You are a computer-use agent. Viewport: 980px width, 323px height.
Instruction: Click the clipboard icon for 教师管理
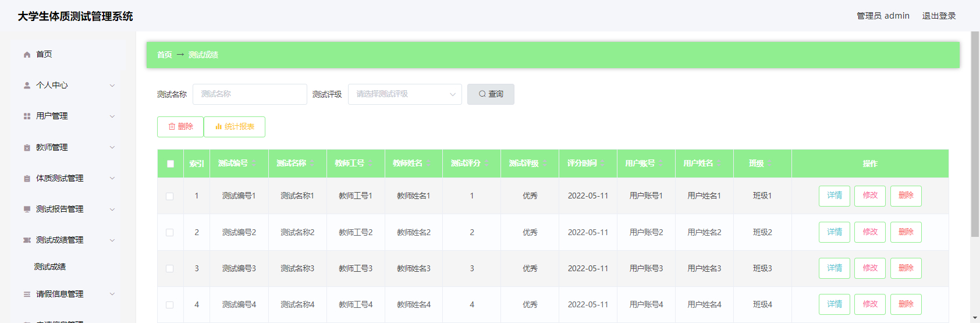click(x=27, y=147)
